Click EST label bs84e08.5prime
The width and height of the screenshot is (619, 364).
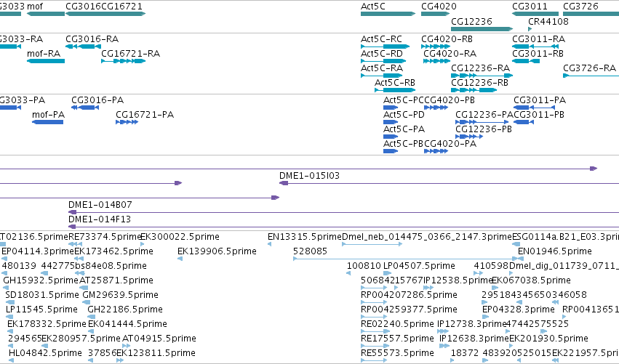click(111, 266)
